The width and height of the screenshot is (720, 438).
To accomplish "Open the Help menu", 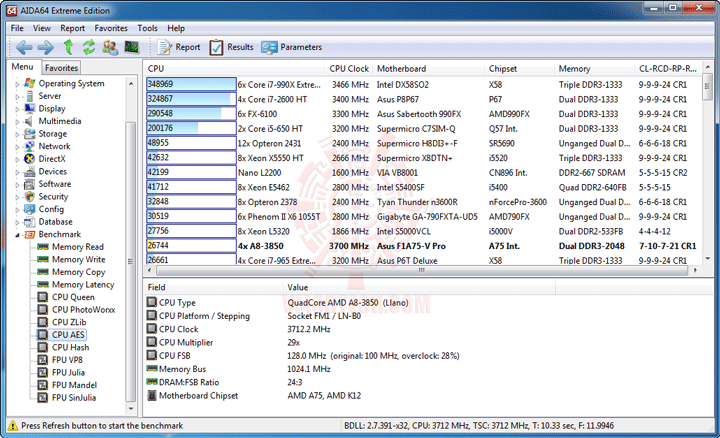I will tap(176, 28).
